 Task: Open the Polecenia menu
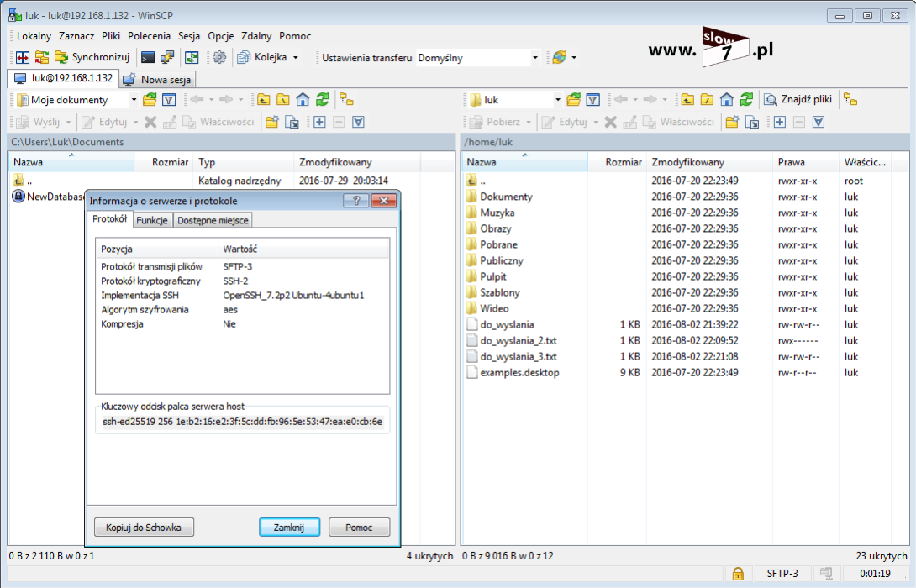[149, 36]
